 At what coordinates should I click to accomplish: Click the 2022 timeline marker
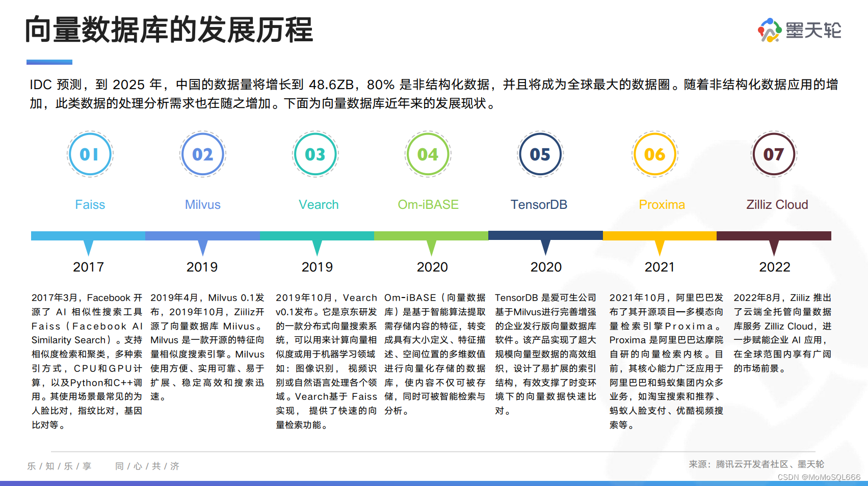[775, 267]
